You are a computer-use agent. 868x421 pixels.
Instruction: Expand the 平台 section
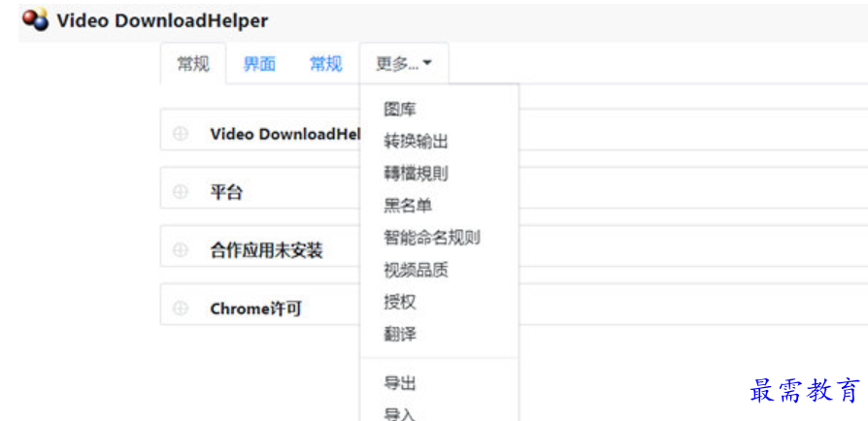tap(180, 192)
